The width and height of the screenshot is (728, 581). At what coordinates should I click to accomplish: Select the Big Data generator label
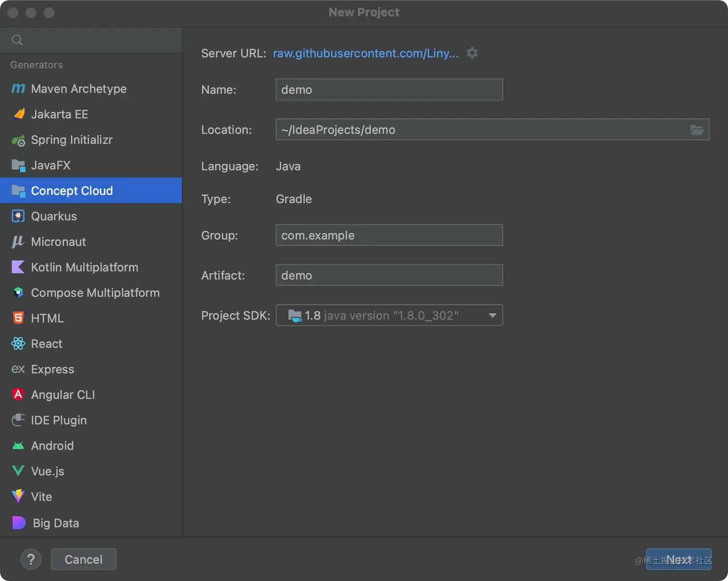[56, 523]
